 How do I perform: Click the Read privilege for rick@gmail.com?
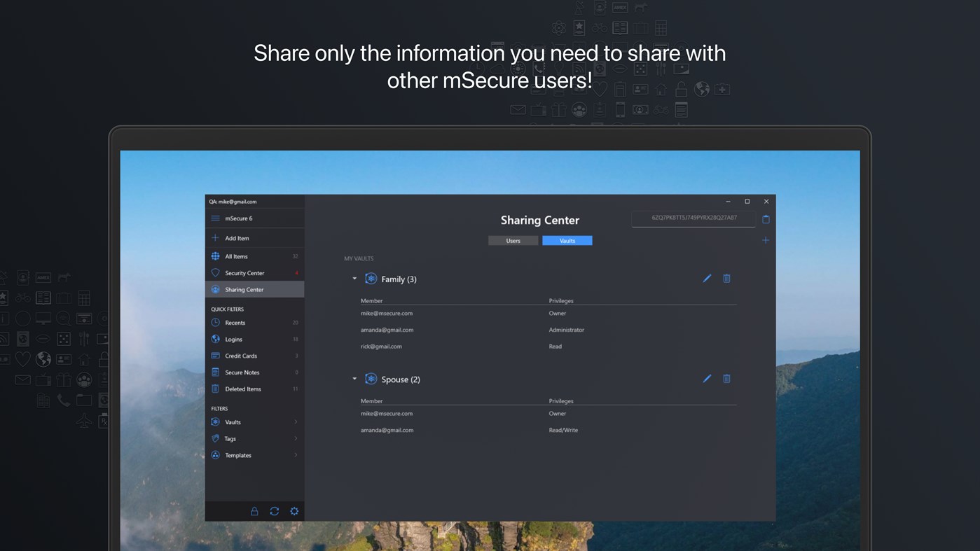pyautogui.click(x=555, y=347)
